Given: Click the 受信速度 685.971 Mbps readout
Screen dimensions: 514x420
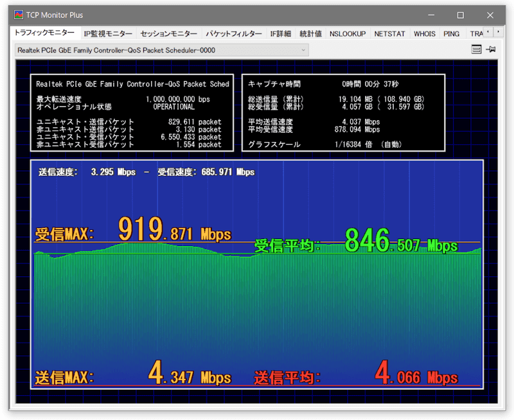Looking at the screenshot, I should pos(206,172).
